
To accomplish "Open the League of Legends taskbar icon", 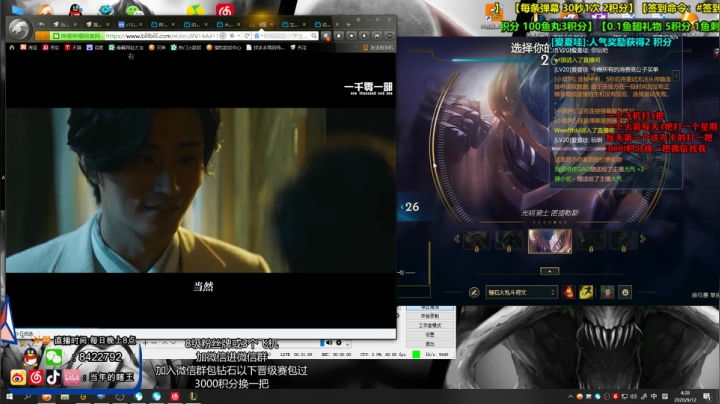I will [193, 397].
